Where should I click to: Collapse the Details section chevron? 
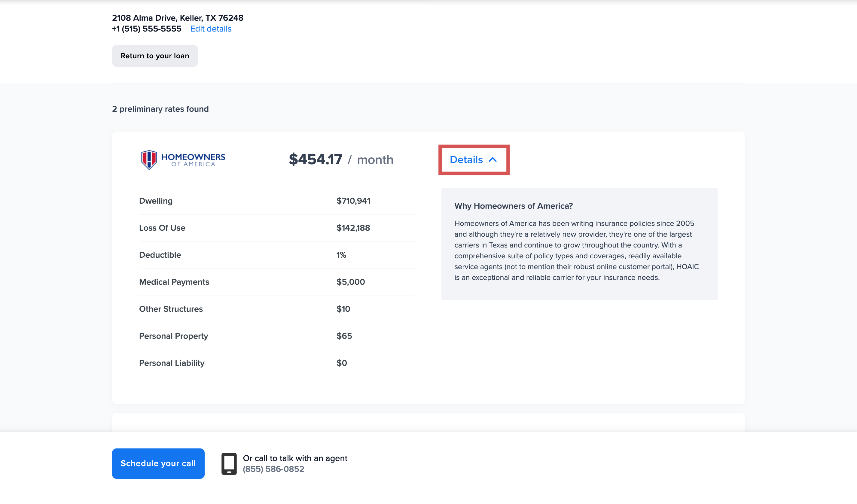pos(493,160)
